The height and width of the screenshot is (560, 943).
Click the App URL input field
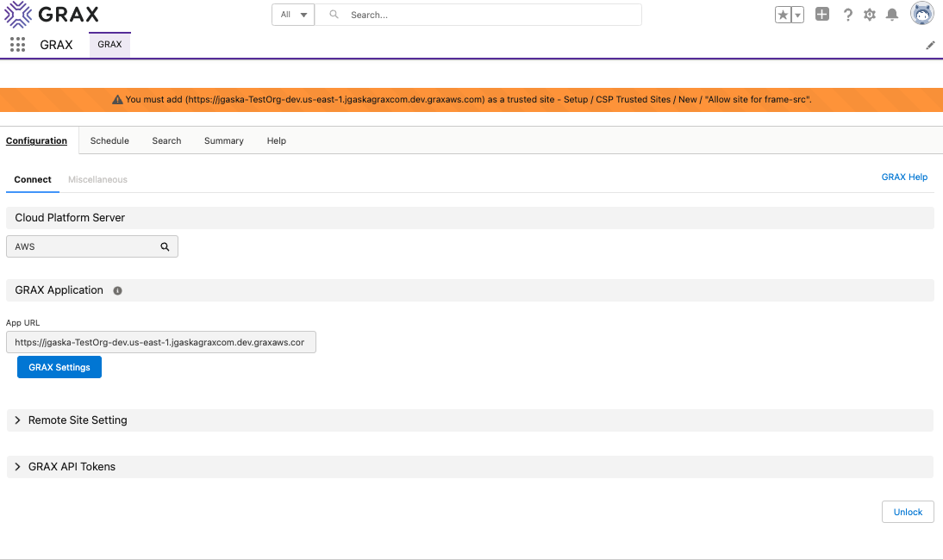pos(161,343)
